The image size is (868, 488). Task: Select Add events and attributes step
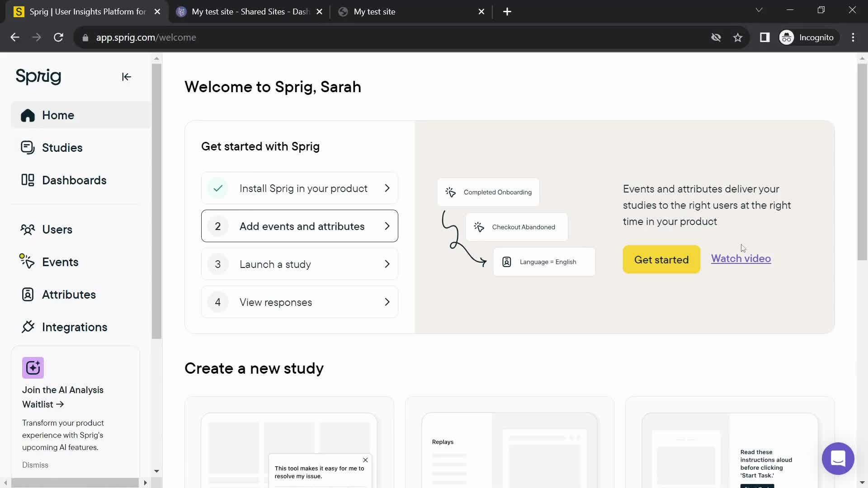[300, 226]
